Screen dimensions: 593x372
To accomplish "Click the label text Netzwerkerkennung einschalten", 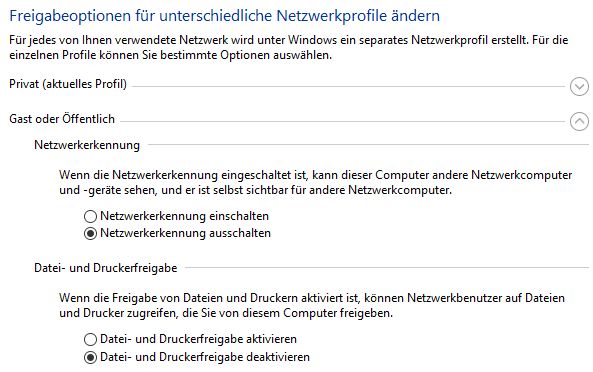I will pos(185,216).
